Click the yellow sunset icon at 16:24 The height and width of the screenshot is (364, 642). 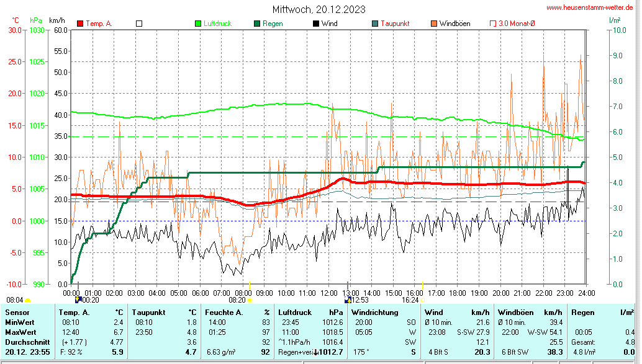click(x=422, y=300)
